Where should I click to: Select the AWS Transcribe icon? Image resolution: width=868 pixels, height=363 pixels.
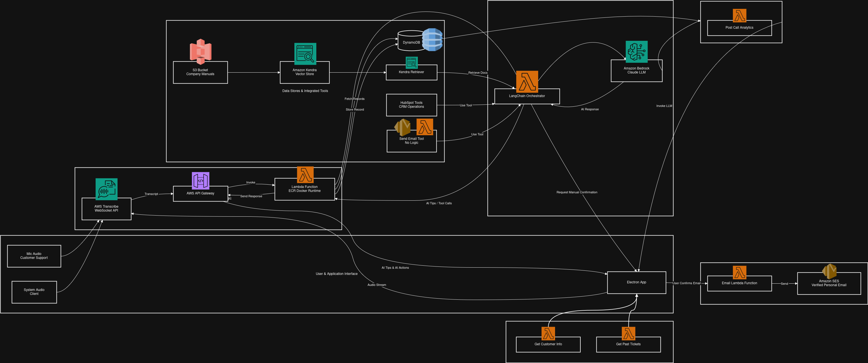click(x=107, y=189)
